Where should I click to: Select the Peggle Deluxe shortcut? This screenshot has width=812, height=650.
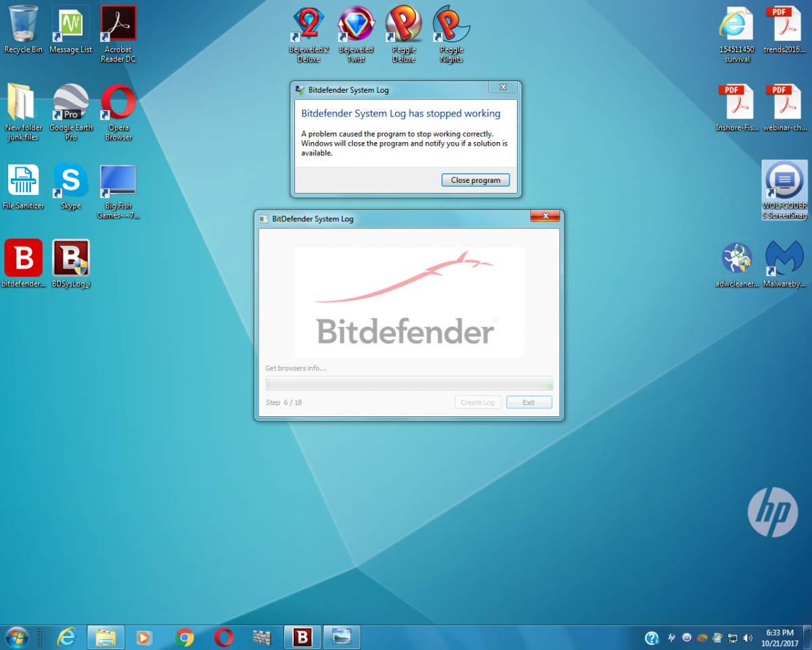tap(404, 34)
